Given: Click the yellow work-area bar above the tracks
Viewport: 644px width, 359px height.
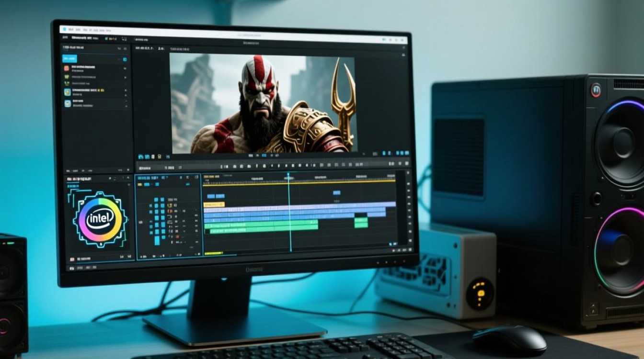Looking at the screenshot, I should (x=299, y=183).
